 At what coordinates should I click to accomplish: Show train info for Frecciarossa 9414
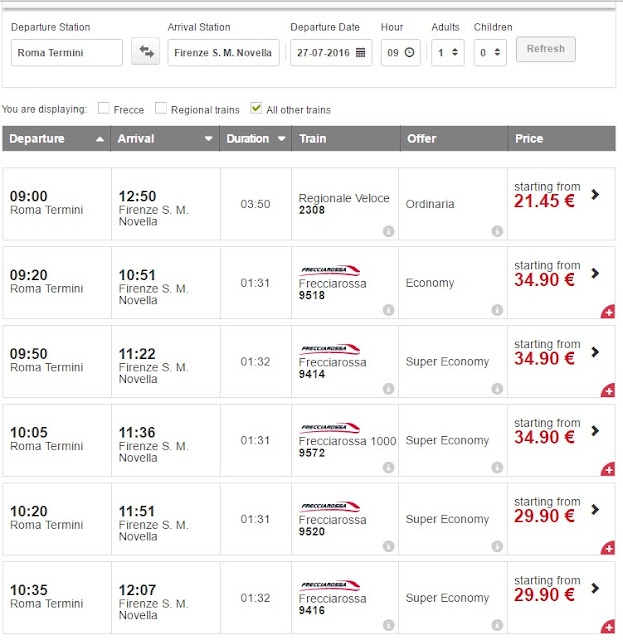[x=388, y=389]
